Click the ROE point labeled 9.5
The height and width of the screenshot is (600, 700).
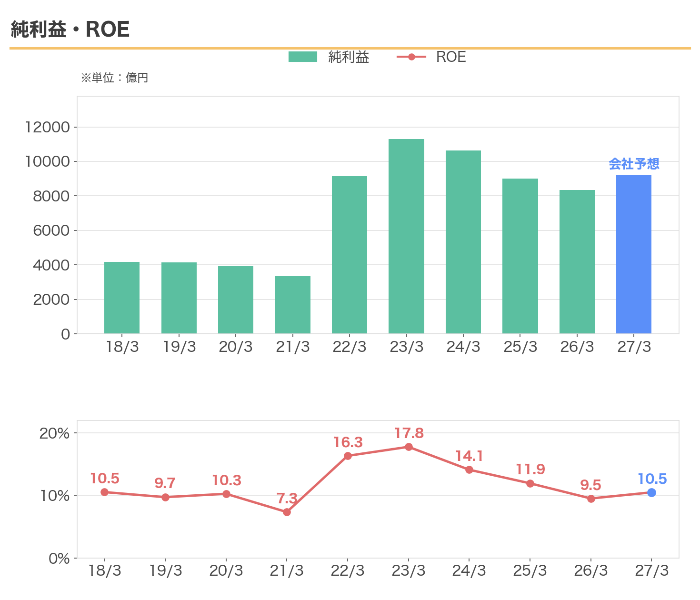pos(591,499)
